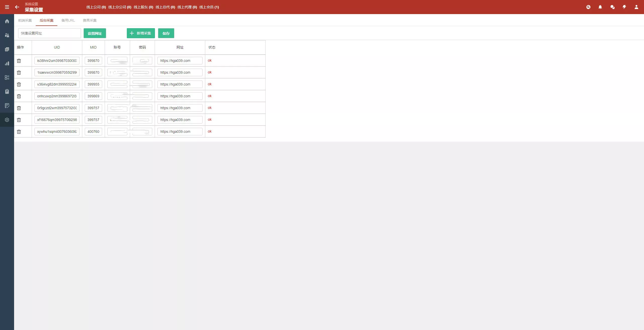This screenshot has height=330, width=644.
Task: Click MID field 400760
Action: click(93, 132)
